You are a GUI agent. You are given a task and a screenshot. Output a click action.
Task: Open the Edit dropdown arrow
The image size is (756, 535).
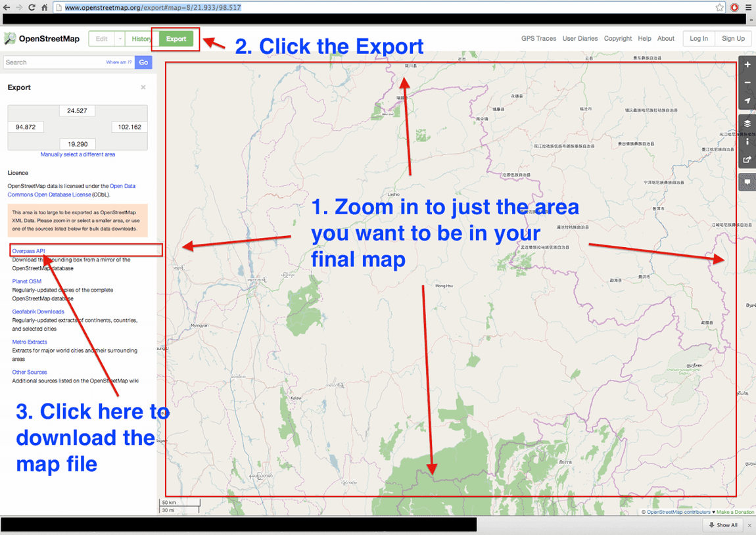(x=120, y=39)
